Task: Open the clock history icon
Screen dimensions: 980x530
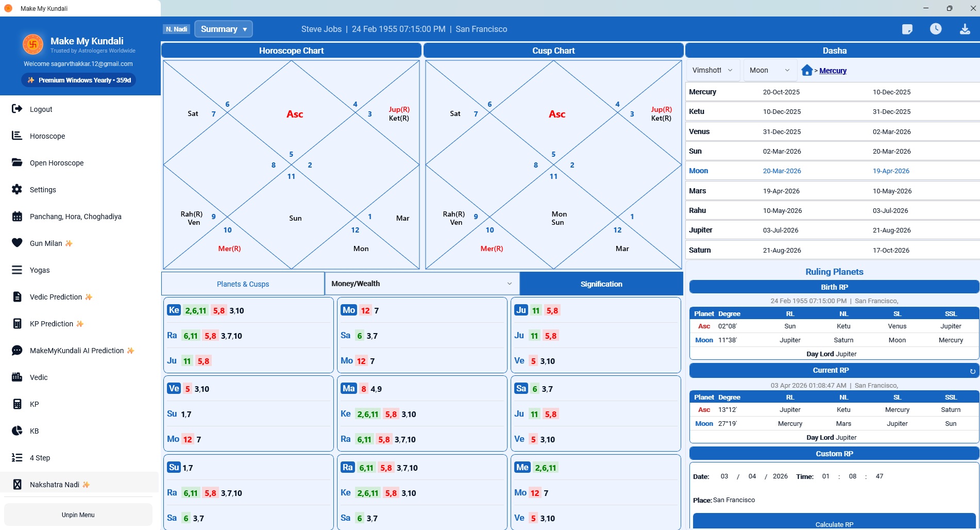Action: coord(936,29)
